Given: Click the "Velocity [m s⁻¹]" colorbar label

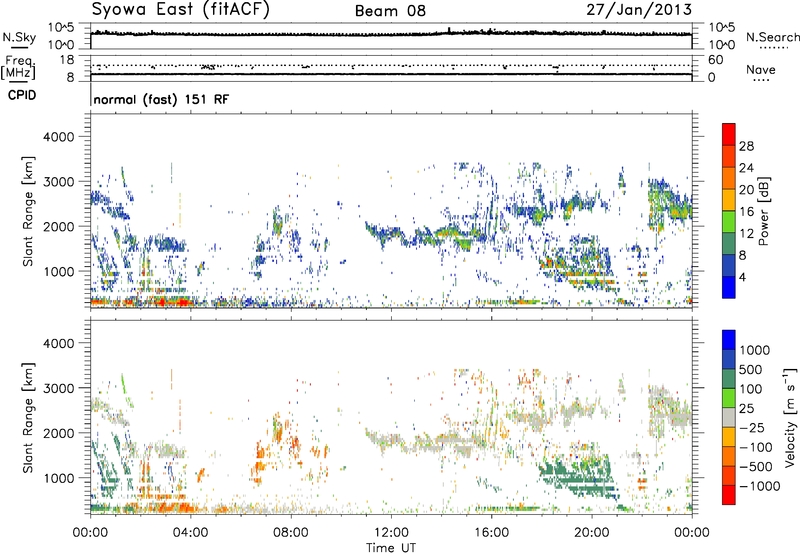Looking at the screenshot, I should (x=791, y=417).
